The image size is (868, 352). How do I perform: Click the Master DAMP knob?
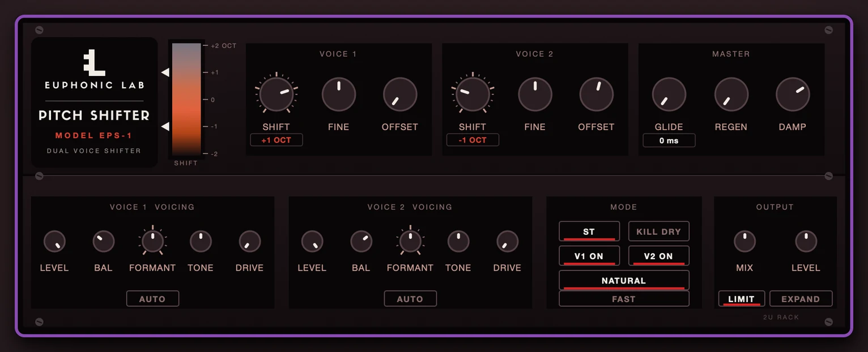(x=793, y=94)
